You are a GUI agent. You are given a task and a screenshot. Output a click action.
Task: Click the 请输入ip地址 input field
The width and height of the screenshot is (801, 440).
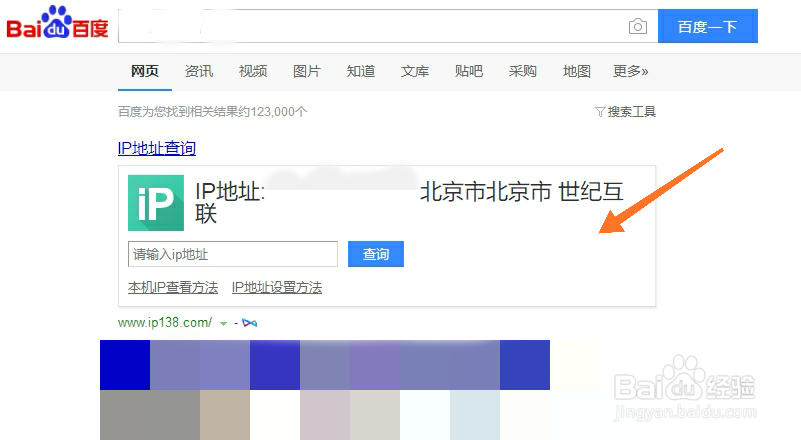(233, 254)
